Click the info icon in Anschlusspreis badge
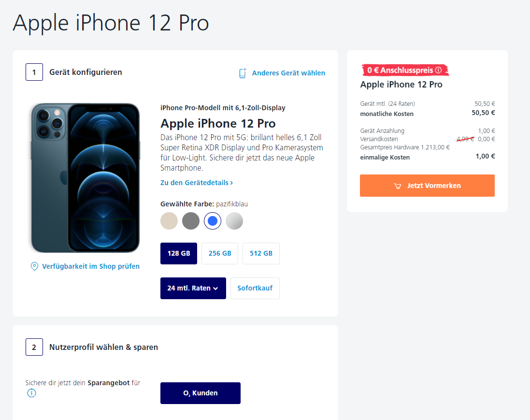The image size is (530, 420). pos(438,70)
